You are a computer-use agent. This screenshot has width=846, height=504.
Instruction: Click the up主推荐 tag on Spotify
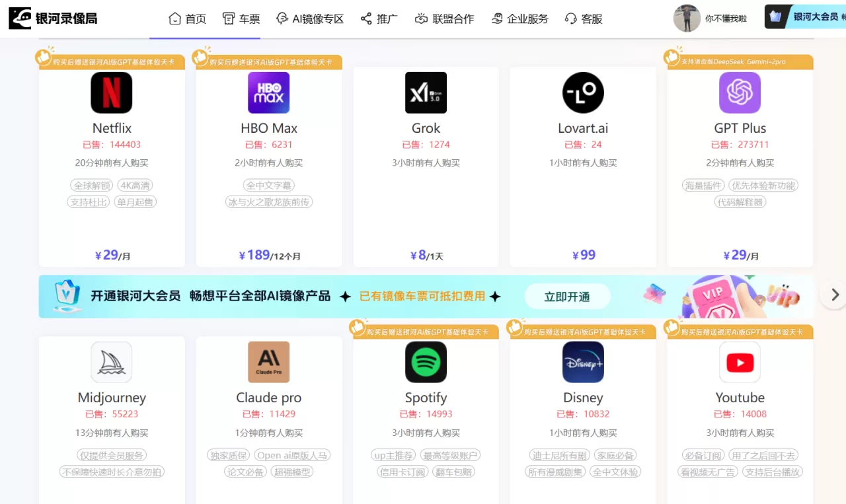tap(394, 455)
